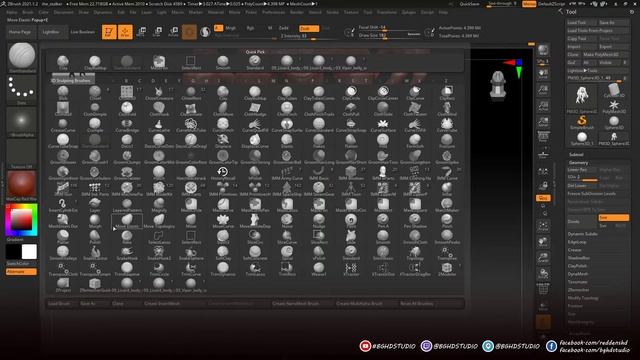
Task: Select the SelectRect brush in grid
Action: click(191, 237)
